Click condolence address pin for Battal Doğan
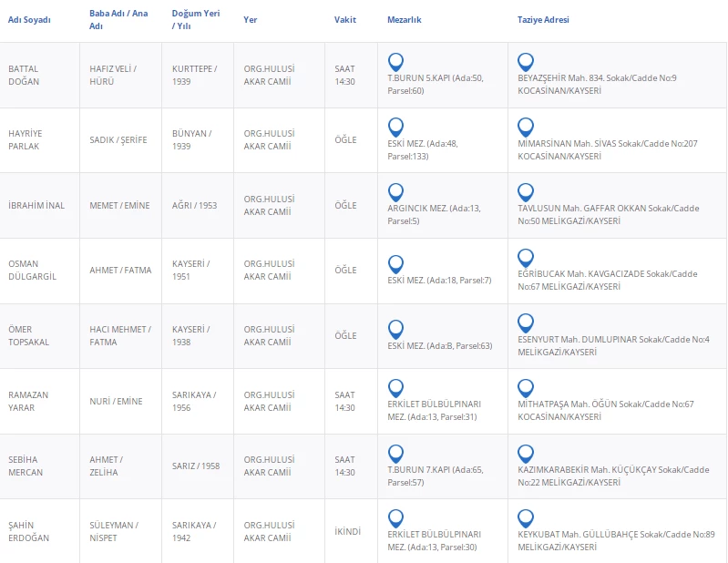728x563 pixels. pyautogui.click(x=525, y=62)
